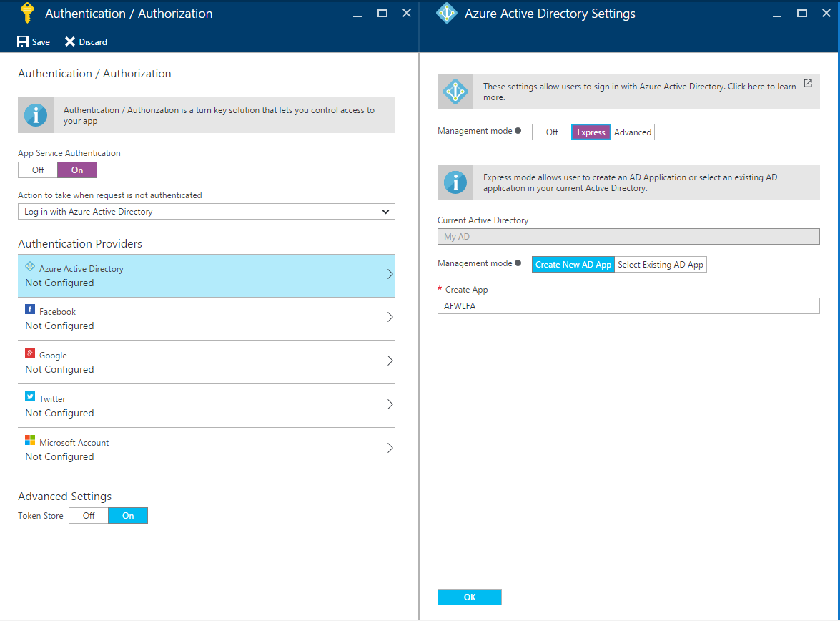Set Token Store to Off
Screen dimensions: 840x621
point(89,515)
